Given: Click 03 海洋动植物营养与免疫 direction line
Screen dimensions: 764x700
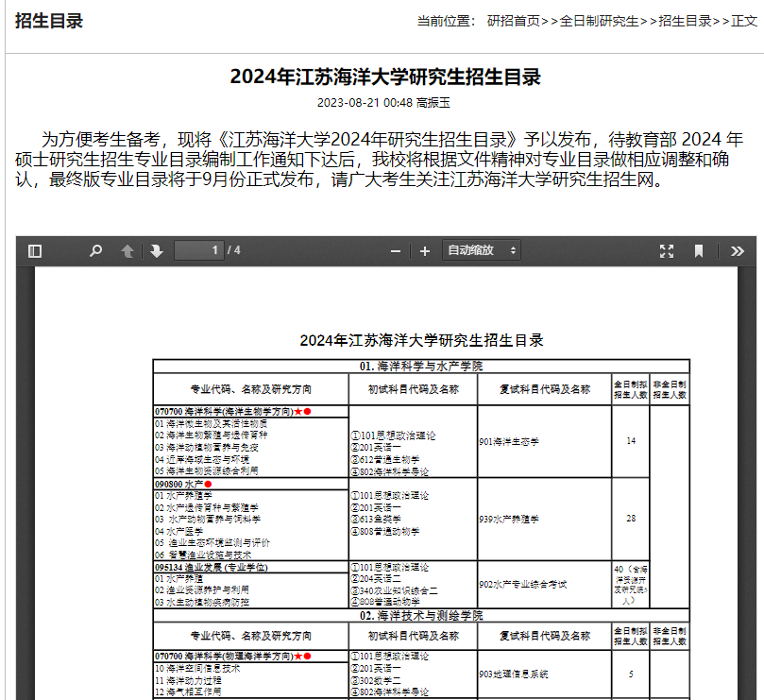Looking at the screenshot, I should 207,447.
